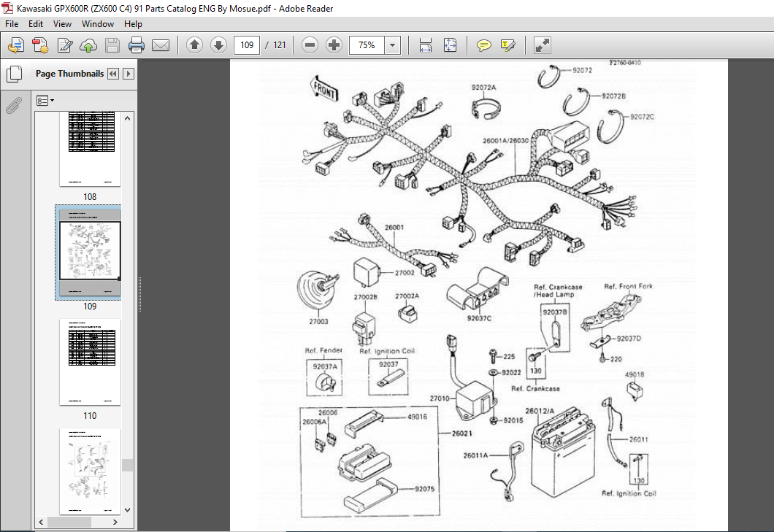Click part label 26011A in diagram
This screenshot has width=774, height=532.
(x=475, y=455)
